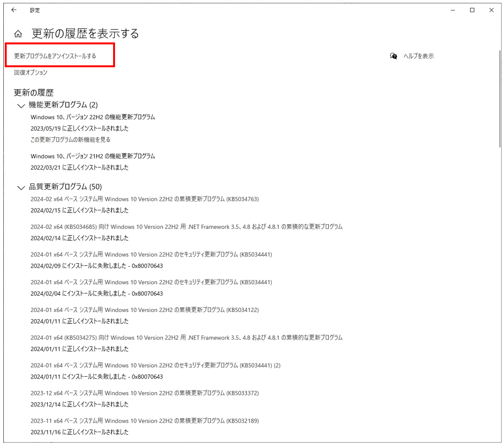Open KB5034685 .NET Framework update link
504x445 pixels.
point(187,227)
